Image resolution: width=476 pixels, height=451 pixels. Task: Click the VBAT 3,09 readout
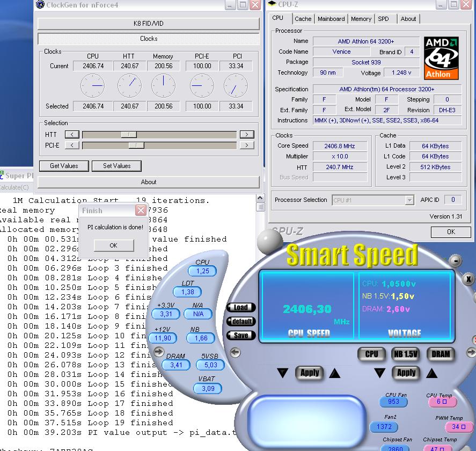208,388
